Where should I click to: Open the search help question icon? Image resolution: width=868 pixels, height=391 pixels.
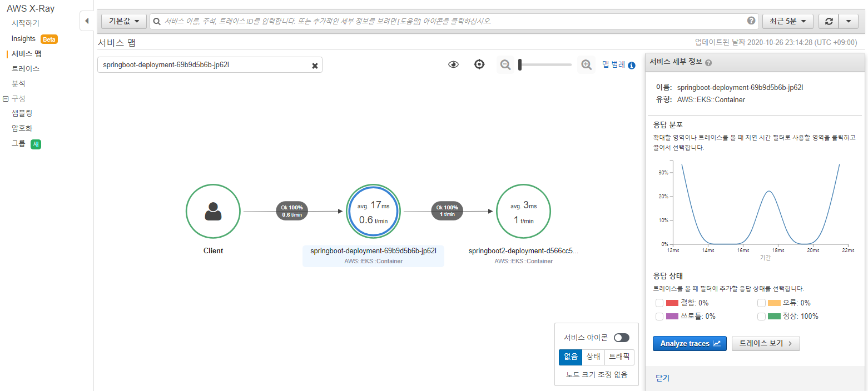pos(751,21)
